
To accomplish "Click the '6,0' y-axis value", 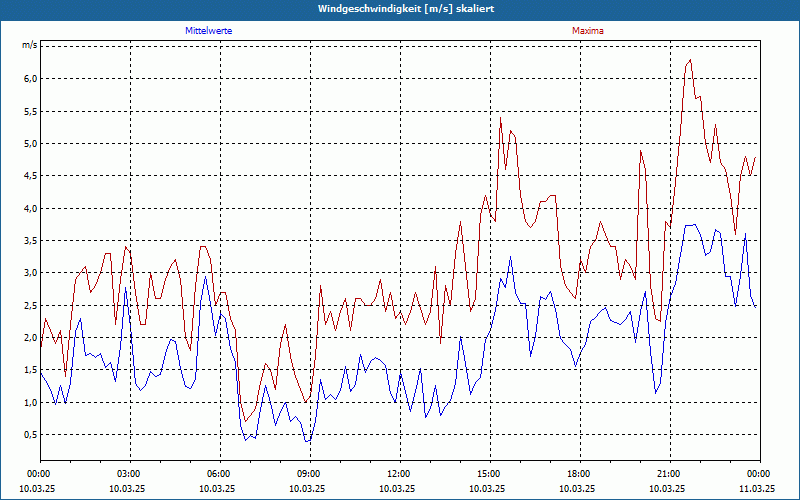I will pyautogui.click(x=31, y=79).
